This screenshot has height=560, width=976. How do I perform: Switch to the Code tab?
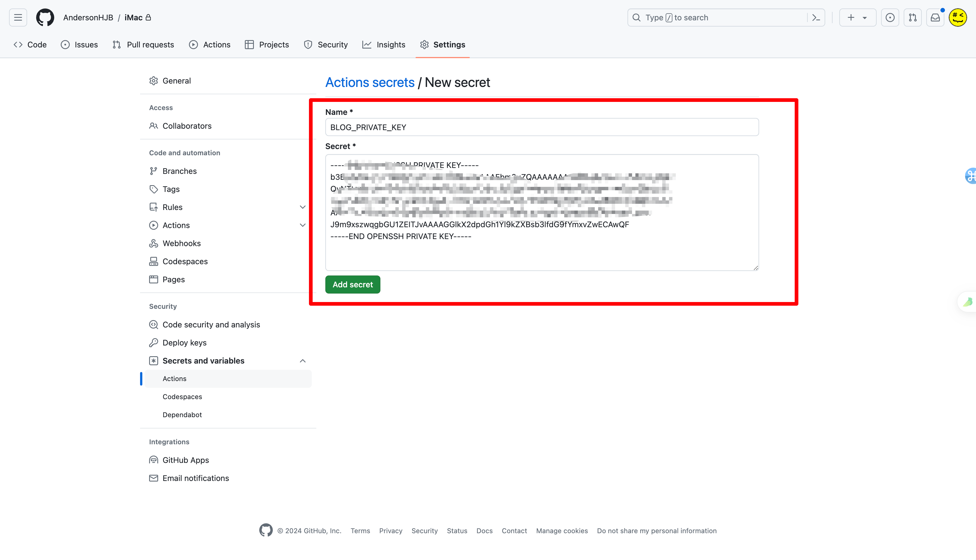click(x=30, y=45)
